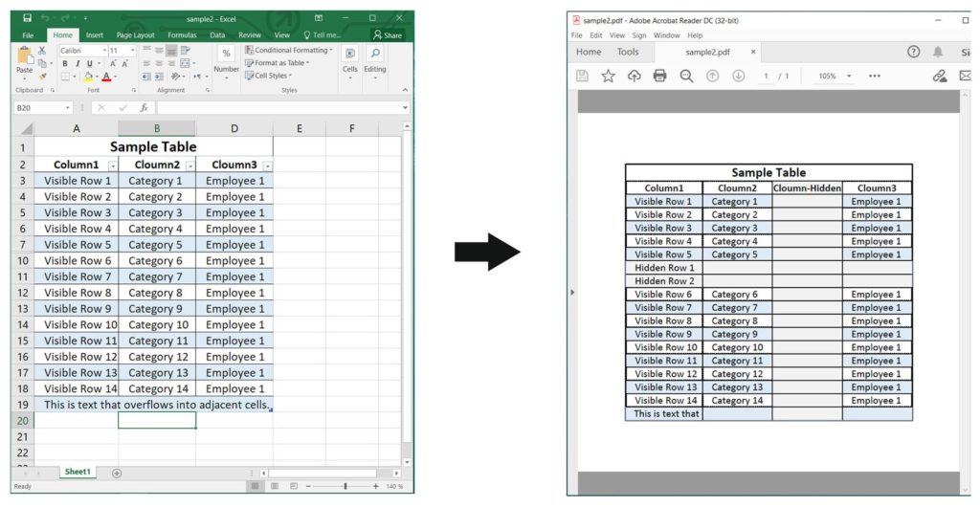The height and width of the screenshot is (507, 980).
Task: Click the upload to cloud icon in Acrobat
Action: point(634,76)
